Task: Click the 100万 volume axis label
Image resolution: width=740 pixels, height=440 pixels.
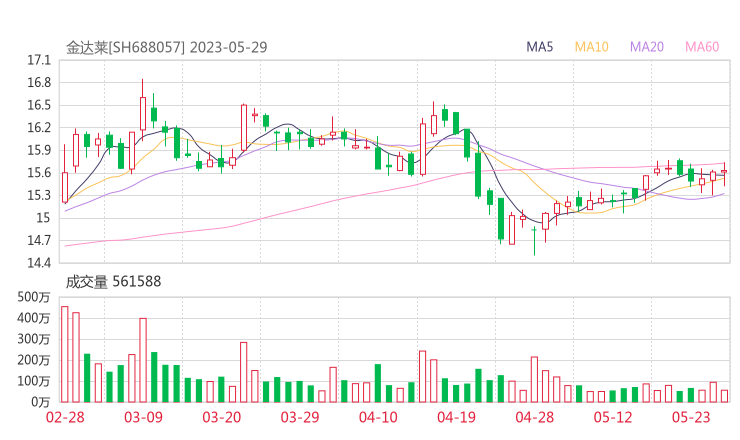Action: tap(34, 381)
